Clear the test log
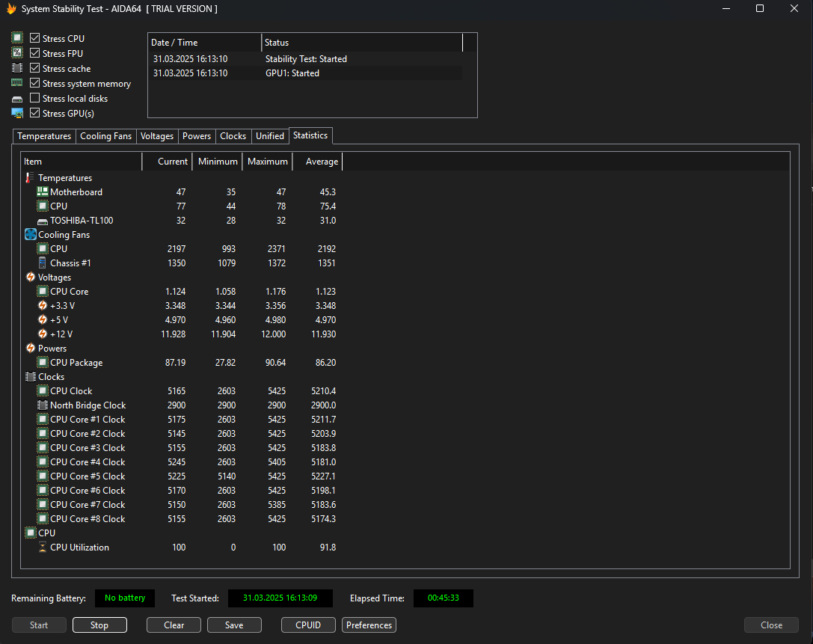Viewport: 813px width, 644px height. (x=174, y=625)
